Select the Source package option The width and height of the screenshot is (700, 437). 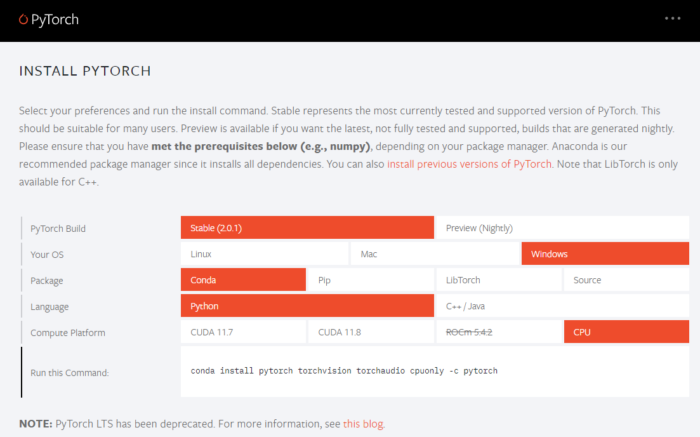point(626,280)
